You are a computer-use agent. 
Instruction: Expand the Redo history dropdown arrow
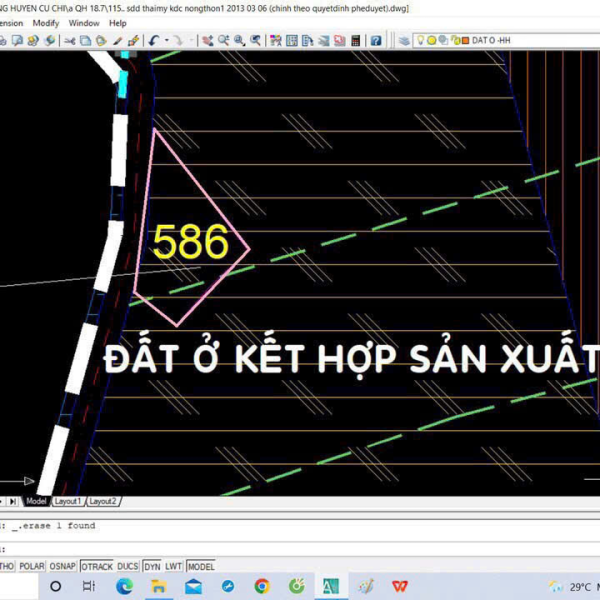[191, 40]
